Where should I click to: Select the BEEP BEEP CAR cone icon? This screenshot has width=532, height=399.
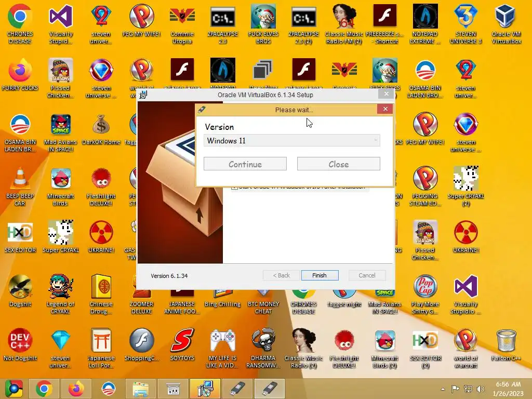tap(20, 187)
